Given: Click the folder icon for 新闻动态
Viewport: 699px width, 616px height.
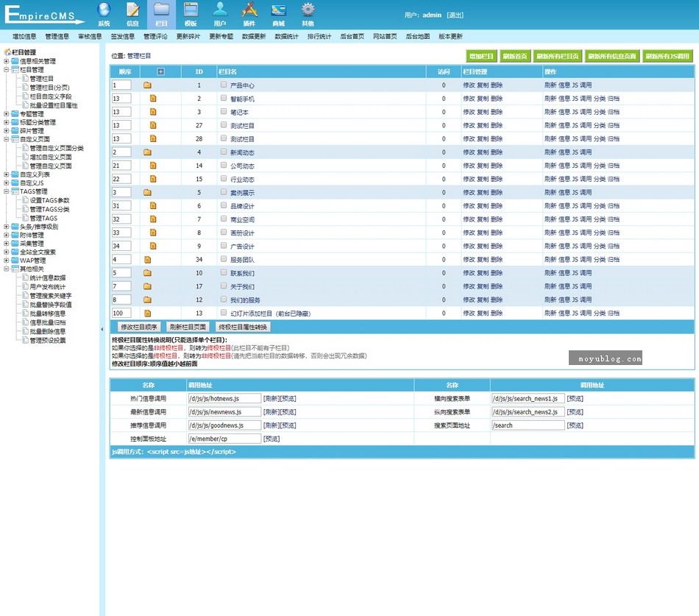Looking at the screenshot, I should pos(148,152).
